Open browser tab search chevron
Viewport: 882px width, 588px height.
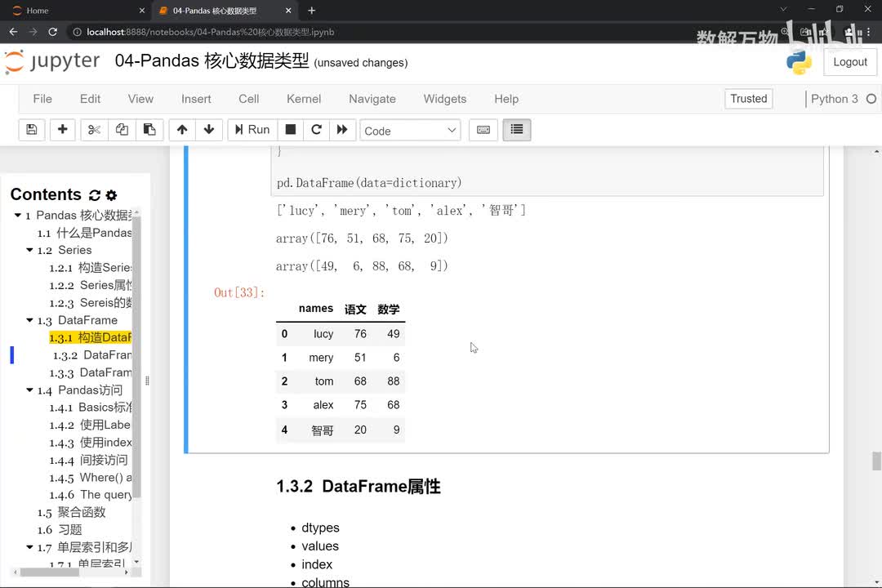(783, 10)
